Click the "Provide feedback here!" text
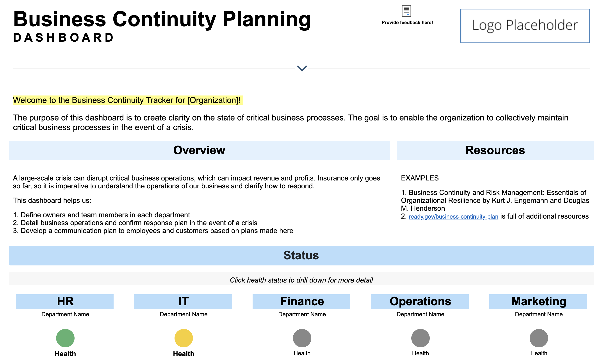This screenshot has height=364, width=606. [x=407, y=23]
